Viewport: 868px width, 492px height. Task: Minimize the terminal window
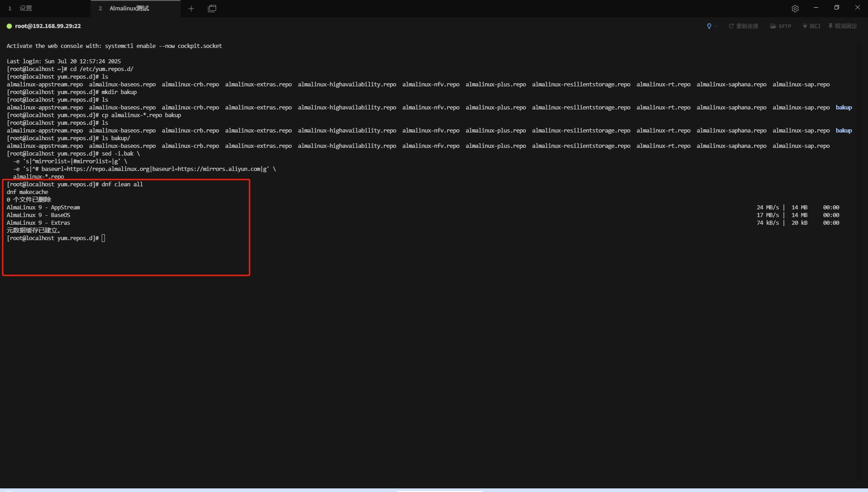[816, 8]
